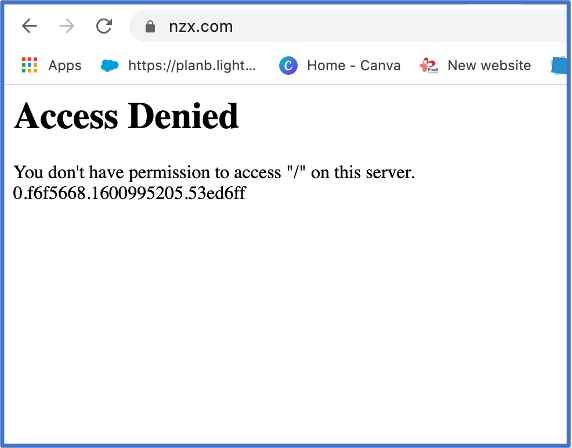View site info via the padlock icon
572x448 pixels.
coord(150,27)
